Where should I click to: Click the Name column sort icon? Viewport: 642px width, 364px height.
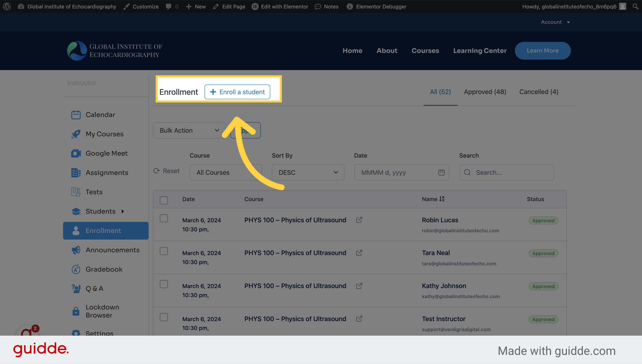click(442, 199)
